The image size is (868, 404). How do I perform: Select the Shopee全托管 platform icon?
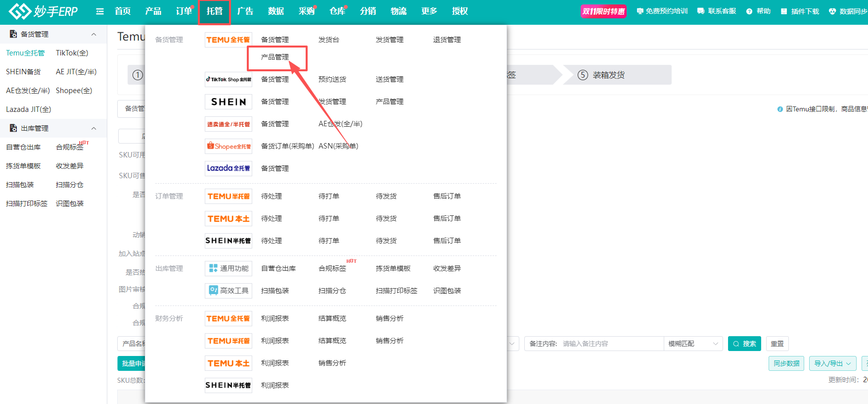228,146
